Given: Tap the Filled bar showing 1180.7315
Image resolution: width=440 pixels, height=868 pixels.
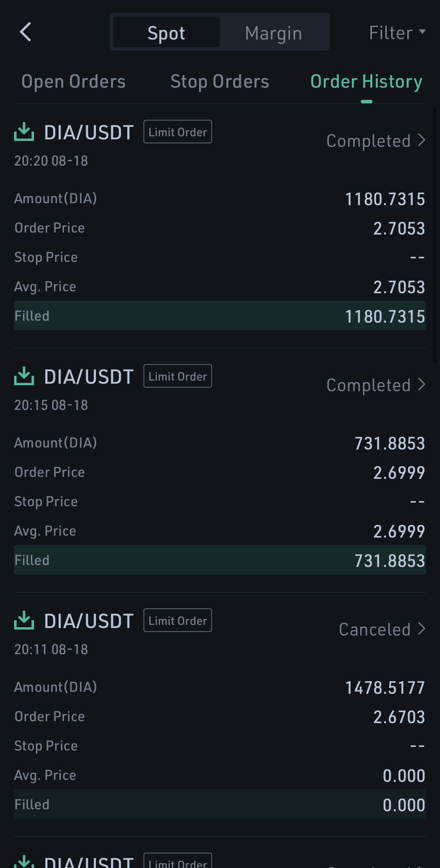Looking at the screenshot, I should tap(220, 316).
